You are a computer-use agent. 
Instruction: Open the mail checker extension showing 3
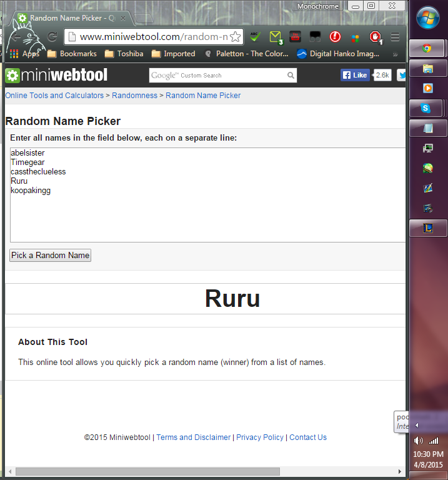276,37
